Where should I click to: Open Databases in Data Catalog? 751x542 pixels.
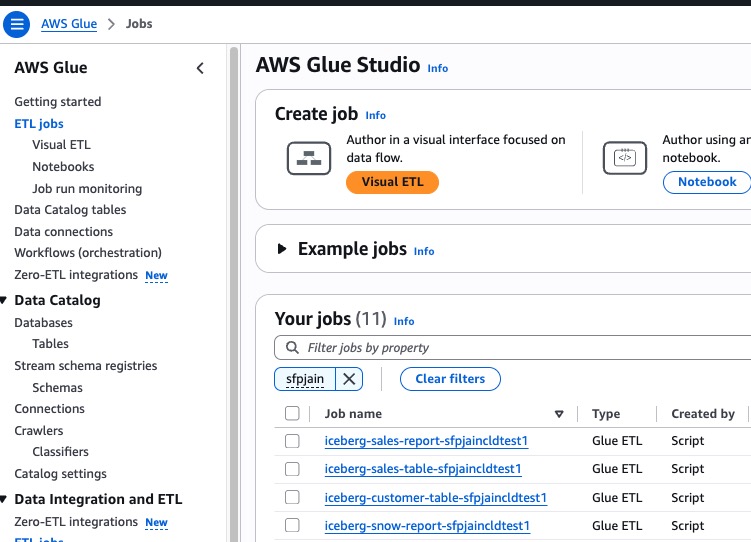44,323
